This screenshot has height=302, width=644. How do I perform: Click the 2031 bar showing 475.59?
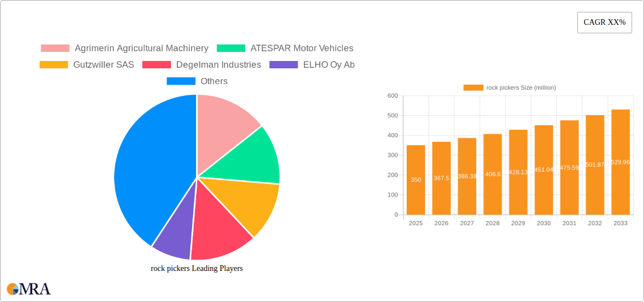coord(569,168)
